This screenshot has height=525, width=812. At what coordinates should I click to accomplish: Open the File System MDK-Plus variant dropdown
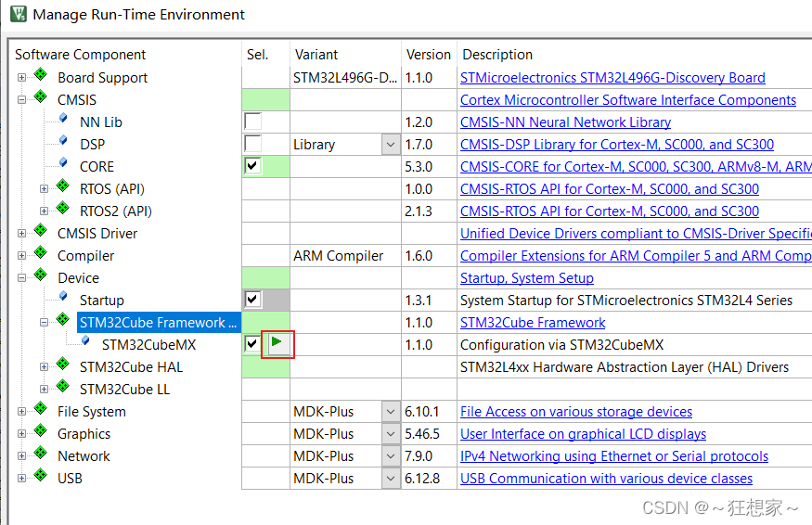click(x=391, y=412)
